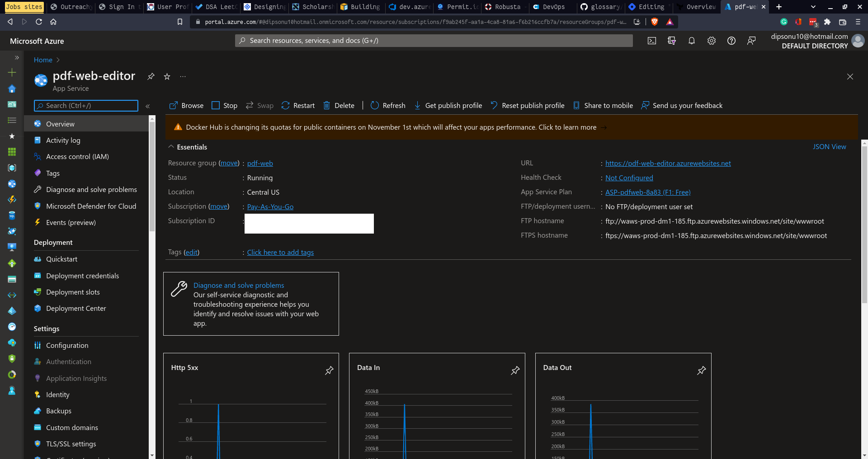Select Activity log menu item
The height and width of the screenshot is (459, 868).
[86, 141]
